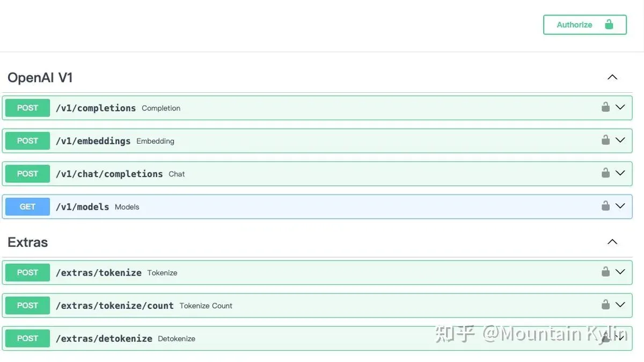Click the lock icon on /v1/embeddings row
644x362 pixels.
[x=605, y=140]
